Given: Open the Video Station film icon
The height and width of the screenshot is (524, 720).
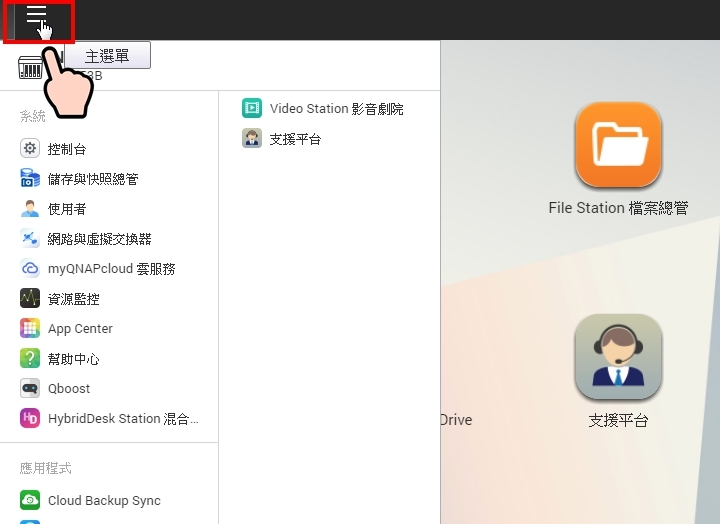Looking at the screenshot, I should point(252,108).
